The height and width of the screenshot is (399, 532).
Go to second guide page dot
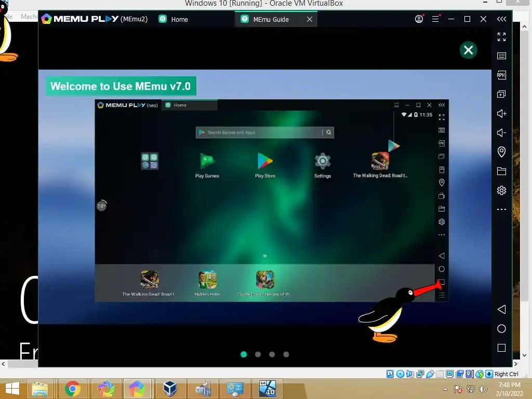click(258, 354)
